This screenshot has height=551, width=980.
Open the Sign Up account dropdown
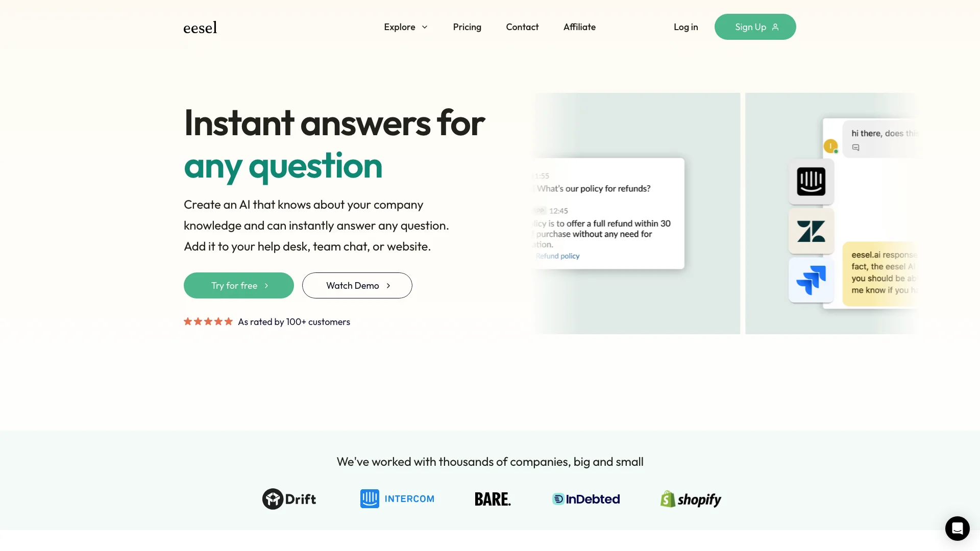(x=755, y=26)
